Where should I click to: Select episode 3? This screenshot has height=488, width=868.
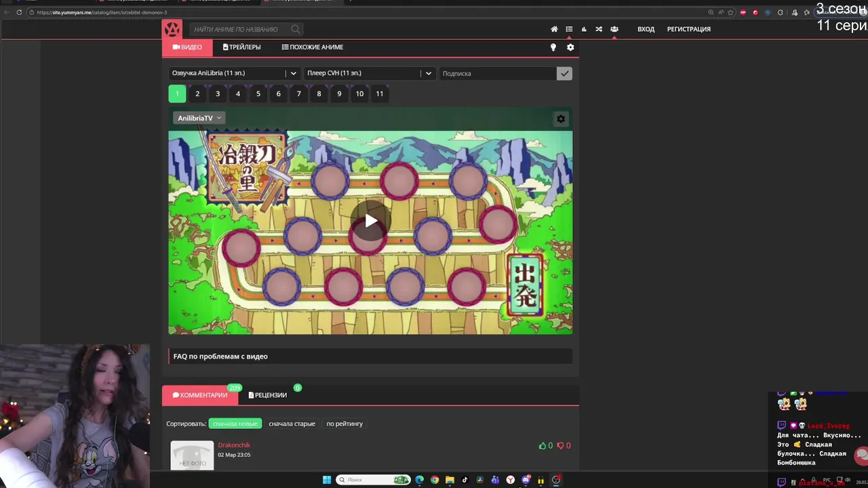[218, 94]
